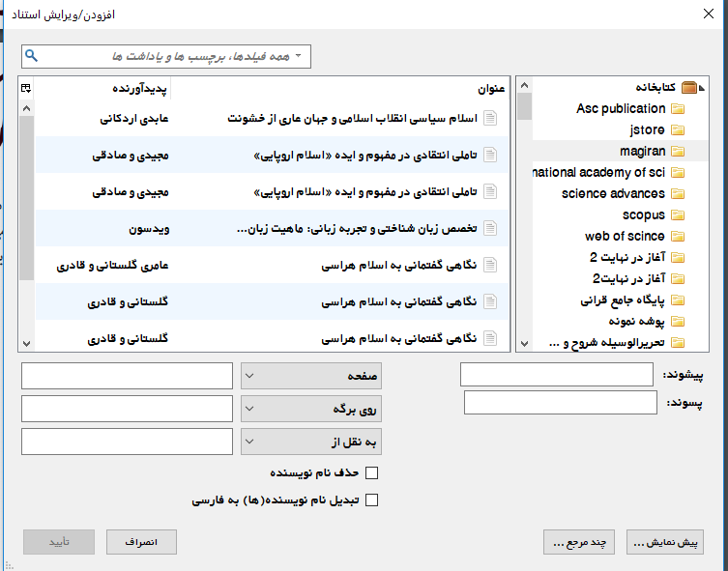Screen dimensions: 728x571
Task: Click the انصراف cancel button
Action: [141, 542]
